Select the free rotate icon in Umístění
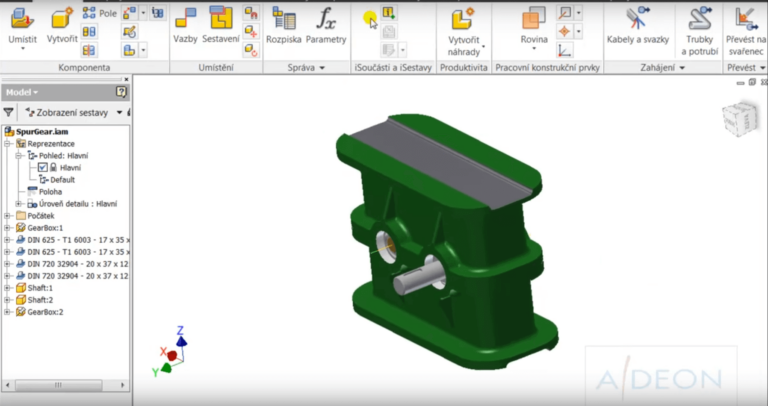Image resolution: width=768 pixels, height=406 pixels. tap(251, 50)
